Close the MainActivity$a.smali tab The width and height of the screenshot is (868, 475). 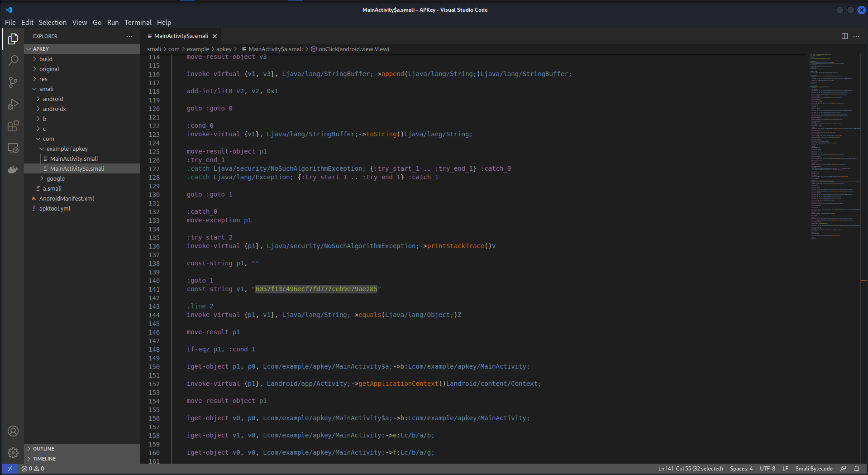pos(215,36)
